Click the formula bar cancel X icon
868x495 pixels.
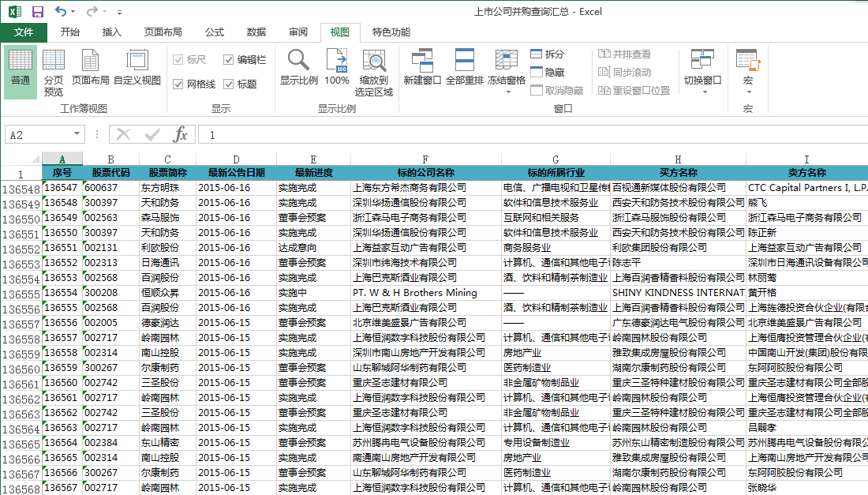pyautogui.click(x=123, y=134)
